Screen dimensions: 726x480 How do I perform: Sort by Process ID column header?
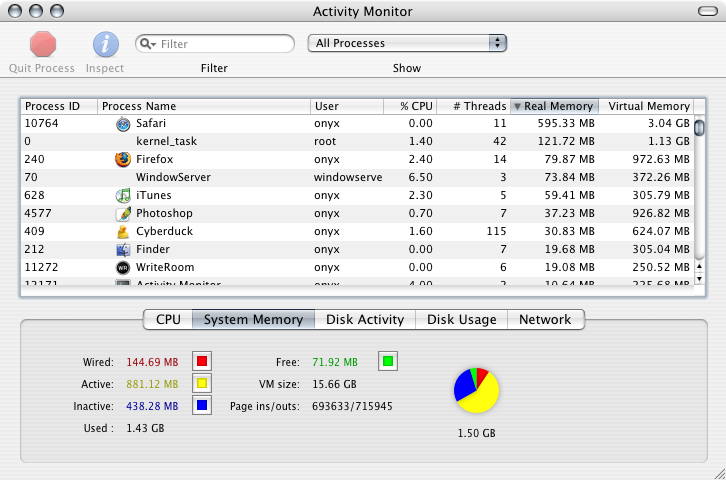59,106
